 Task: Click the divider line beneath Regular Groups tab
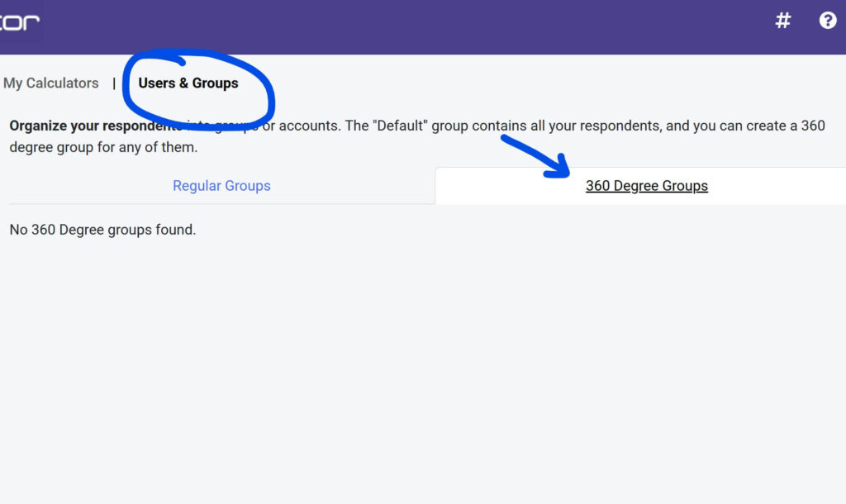point(221,203)
